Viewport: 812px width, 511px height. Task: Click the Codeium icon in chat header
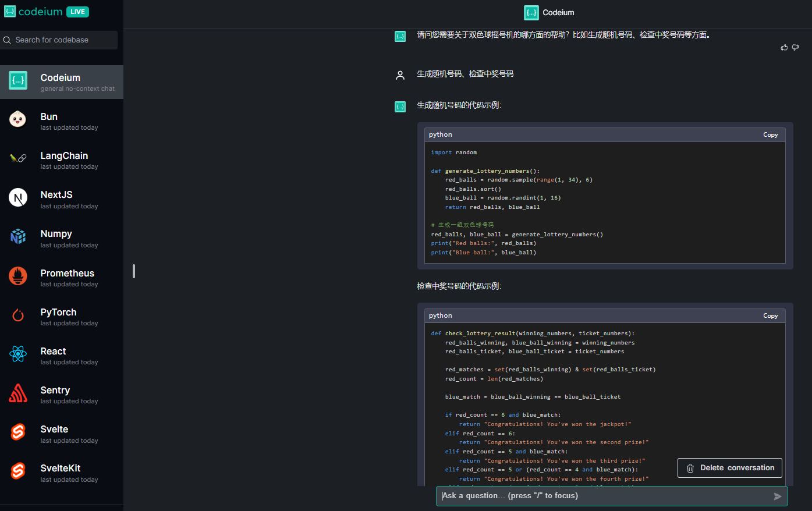point(531,13)
